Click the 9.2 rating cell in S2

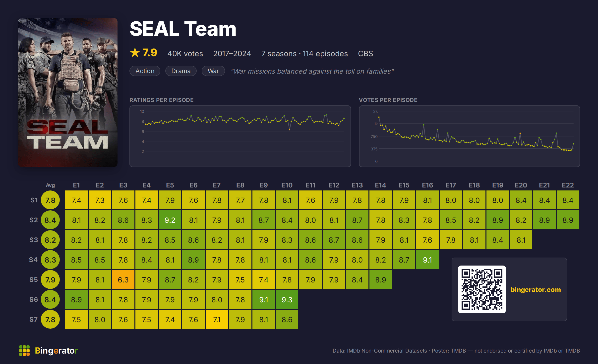(x=170, y=220)
